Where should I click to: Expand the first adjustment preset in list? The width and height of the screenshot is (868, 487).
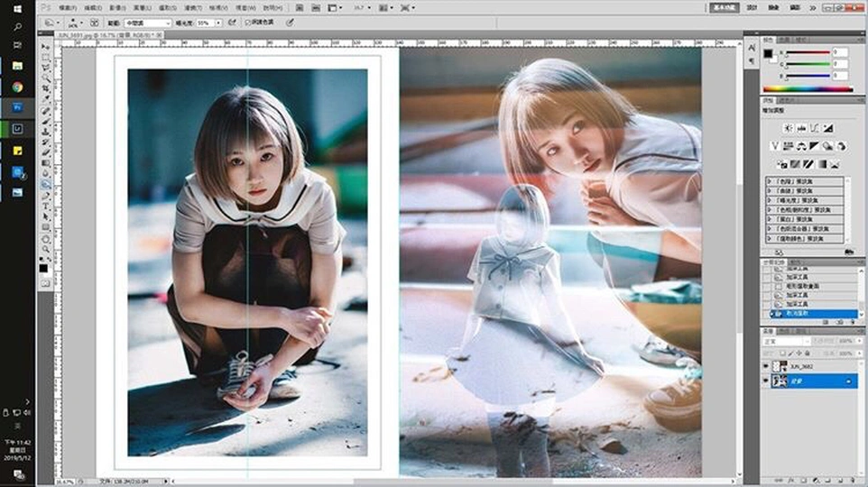click(x=770, y=181)
